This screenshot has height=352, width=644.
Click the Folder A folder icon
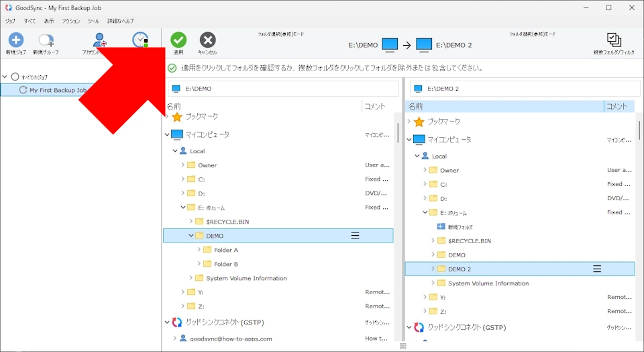[207, 250]
